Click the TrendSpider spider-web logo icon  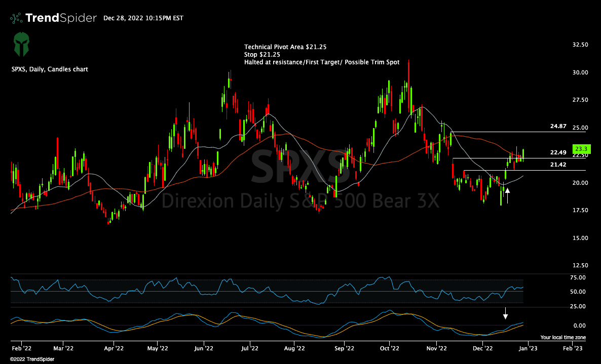(16, 18)
